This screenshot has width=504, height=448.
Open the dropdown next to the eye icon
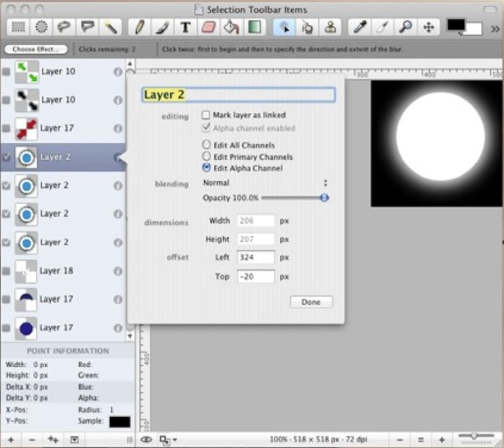point(168,439)
